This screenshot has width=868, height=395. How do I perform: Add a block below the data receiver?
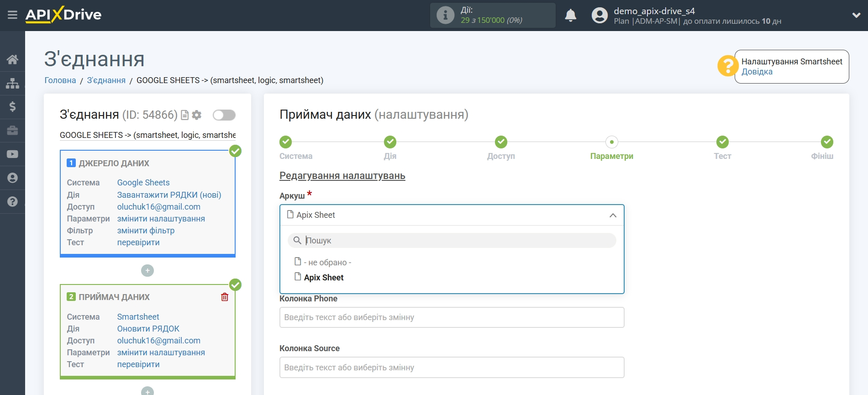click(x=147, y=391)
